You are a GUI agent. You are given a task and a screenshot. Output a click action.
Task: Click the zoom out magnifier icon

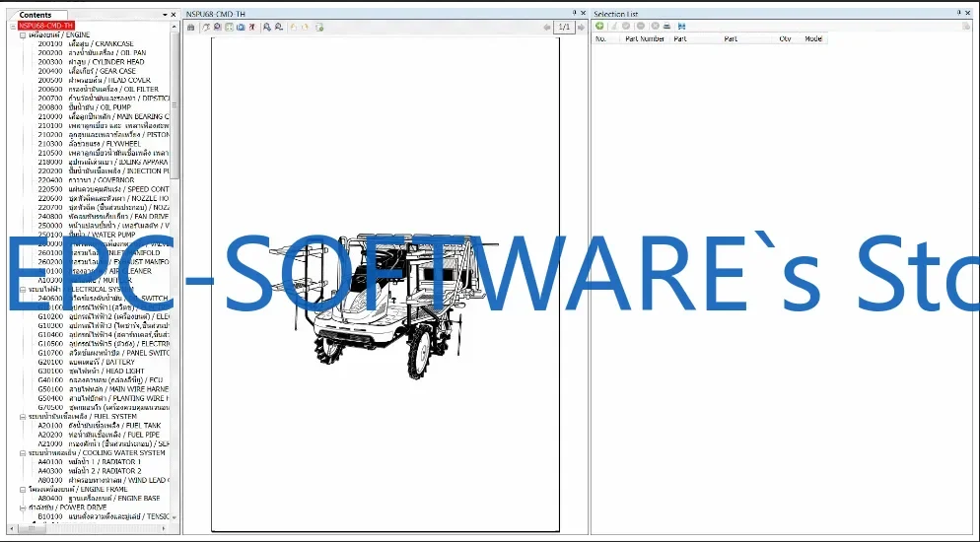[278, 28]
